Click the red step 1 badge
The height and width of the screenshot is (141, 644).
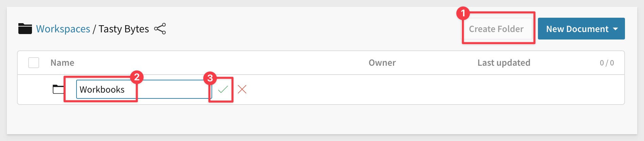tap(463, 14)
